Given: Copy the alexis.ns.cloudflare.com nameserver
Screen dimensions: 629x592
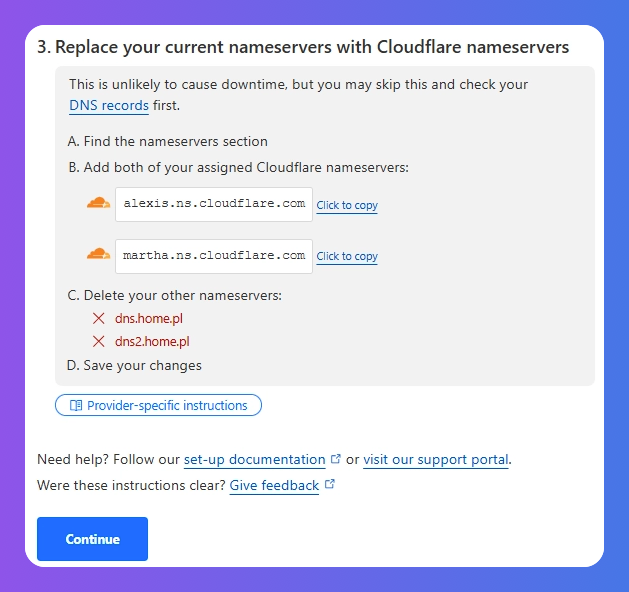Looking at the screenshot, I should tap(347, 205).
